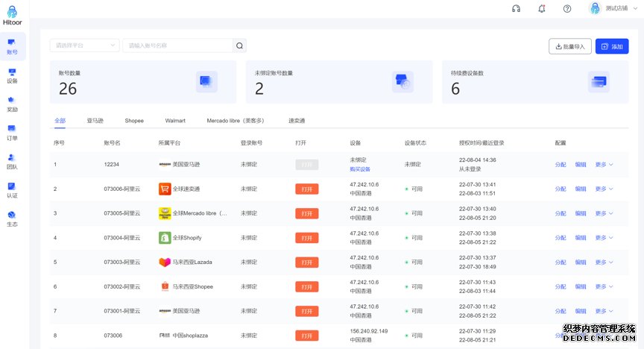Click Lazada logo in row 5
The height and width of the screenshot is (349, 644).
[x=165, y=262]
